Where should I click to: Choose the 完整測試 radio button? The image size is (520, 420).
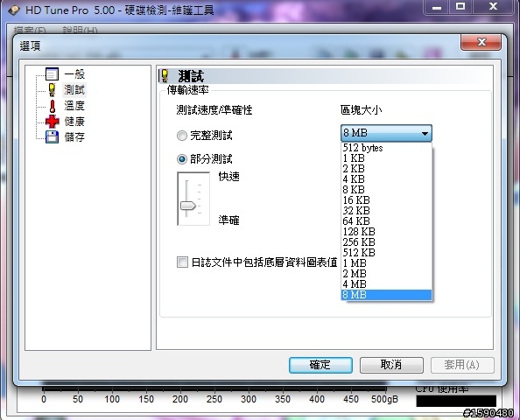click(x=182, y=136)
